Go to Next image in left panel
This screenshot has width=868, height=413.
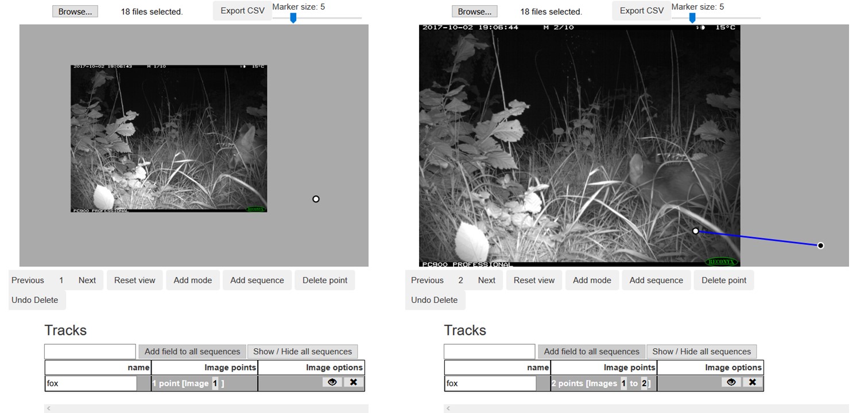click(87, 280)
